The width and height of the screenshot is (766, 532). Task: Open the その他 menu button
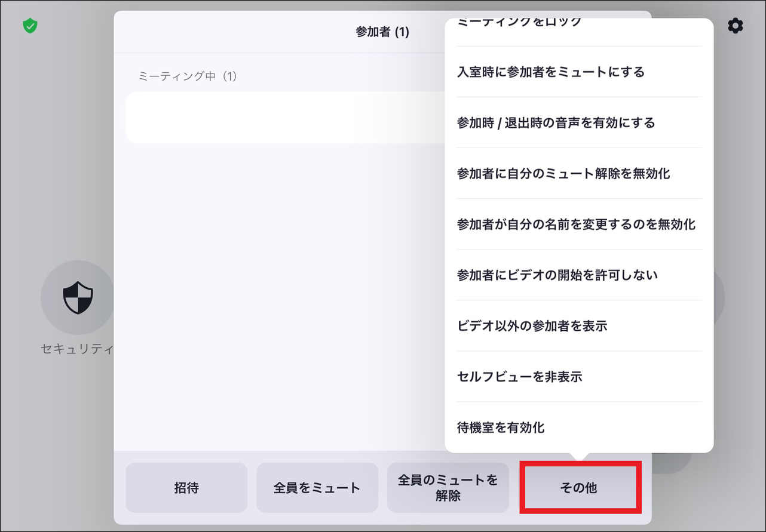[579, 488]
